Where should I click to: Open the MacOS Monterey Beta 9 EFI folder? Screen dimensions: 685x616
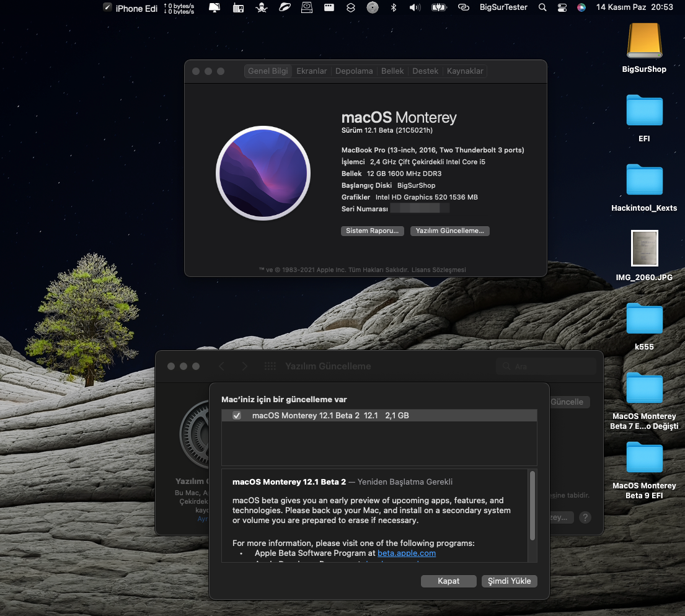click(x=644, y=458)
